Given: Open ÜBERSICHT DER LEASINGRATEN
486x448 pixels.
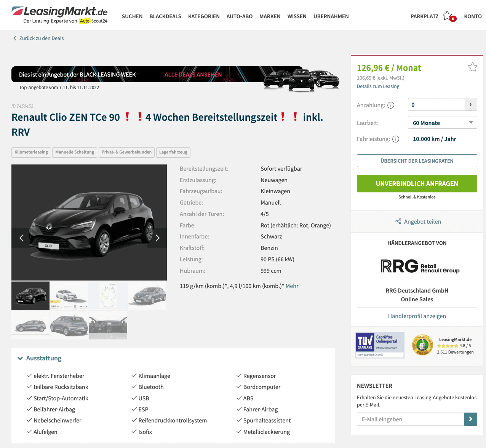Looking at the screenshot, I should point(417,161).
